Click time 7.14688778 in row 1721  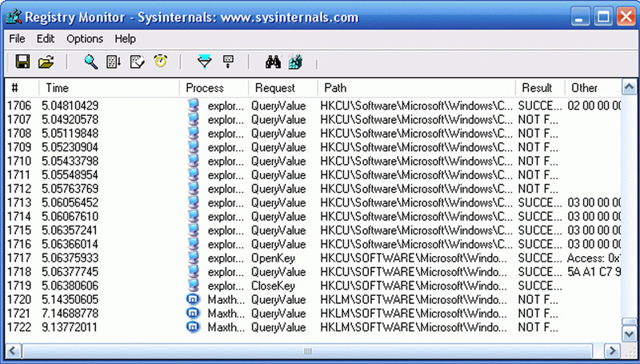(70, 314)
